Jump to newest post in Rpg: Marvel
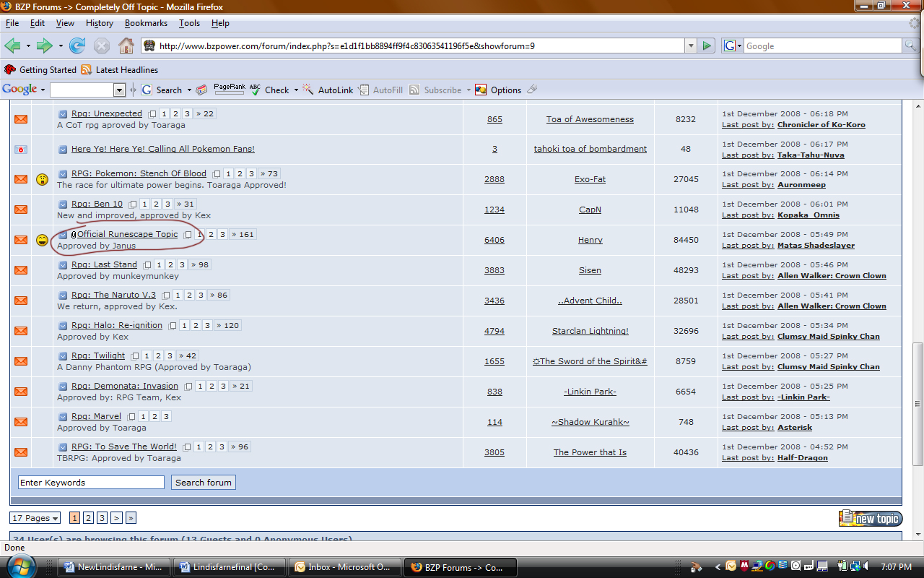924x578 pixels. 63,417
